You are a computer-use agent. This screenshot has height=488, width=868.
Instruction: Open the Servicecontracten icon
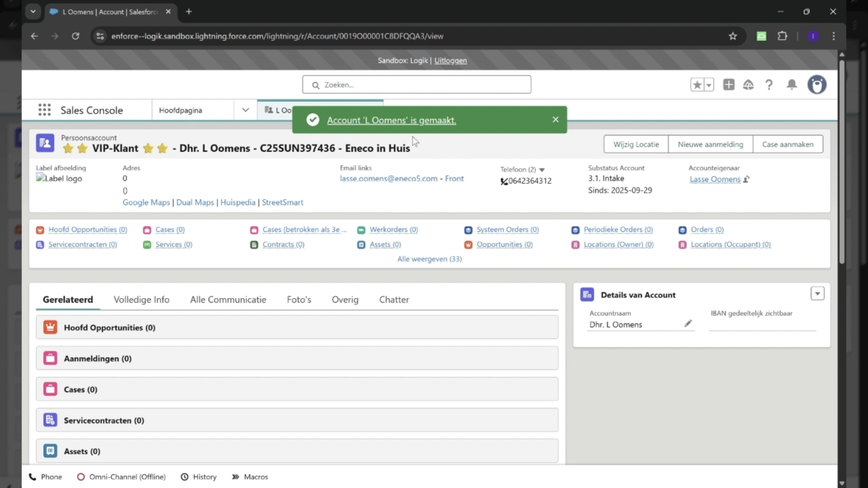40,244
